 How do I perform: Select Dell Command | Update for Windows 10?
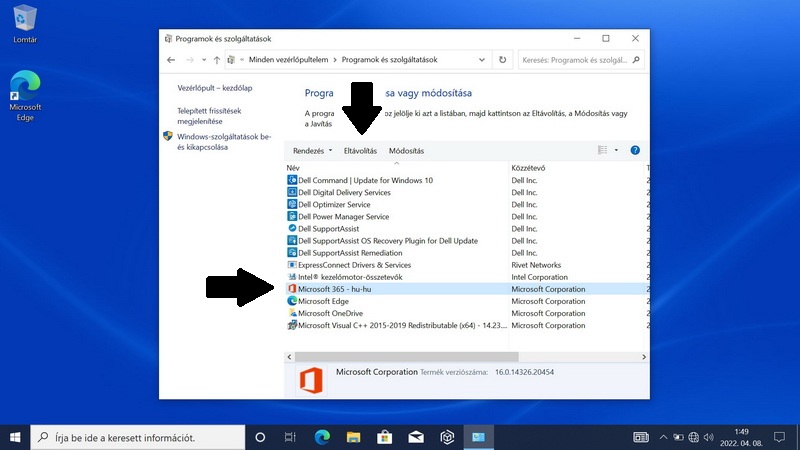[467, 180]
